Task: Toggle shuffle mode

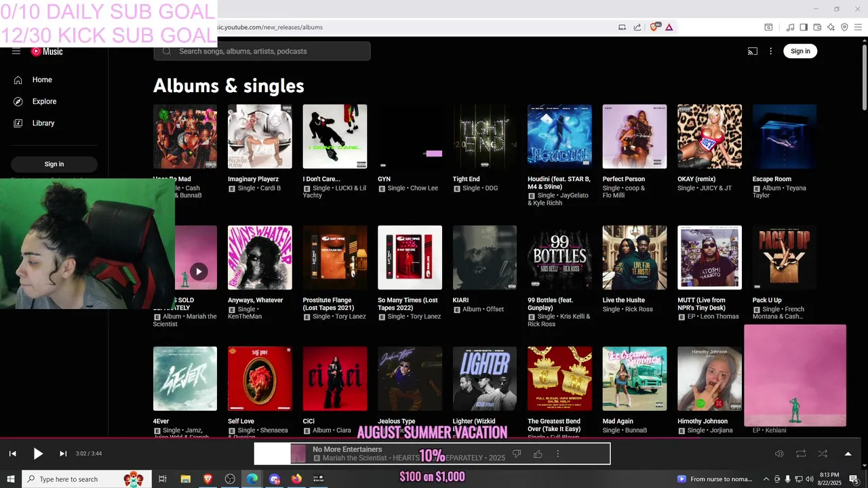Action: click(x=823, y=453)
